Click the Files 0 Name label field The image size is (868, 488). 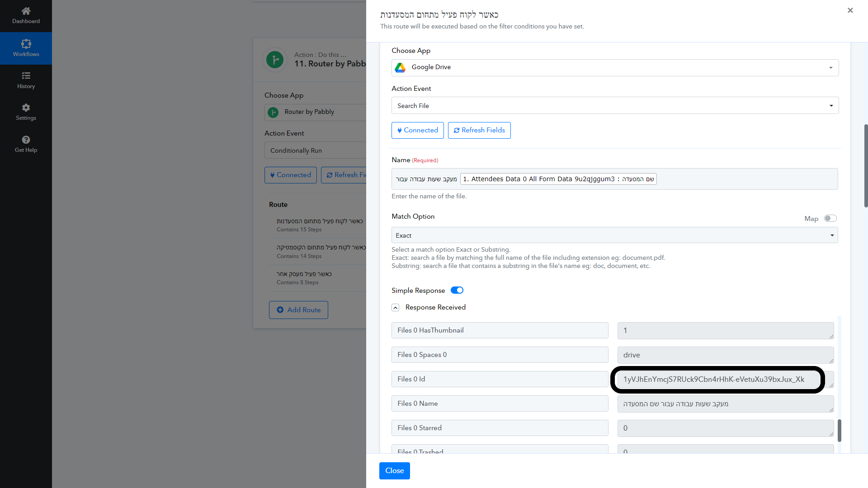click(x=500, y=404)
